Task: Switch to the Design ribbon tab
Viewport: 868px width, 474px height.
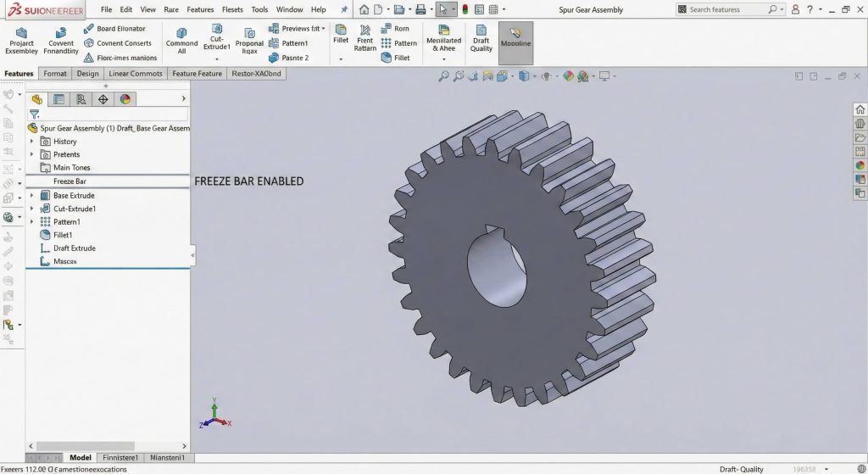Action: pyautogui.click(x=87, y=74)
